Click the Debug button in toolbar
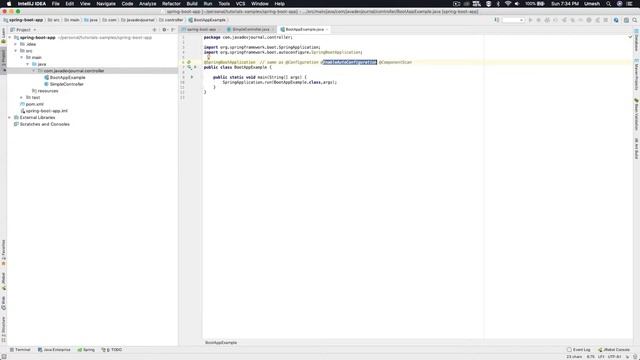640x360 pixels. (538, 20)
